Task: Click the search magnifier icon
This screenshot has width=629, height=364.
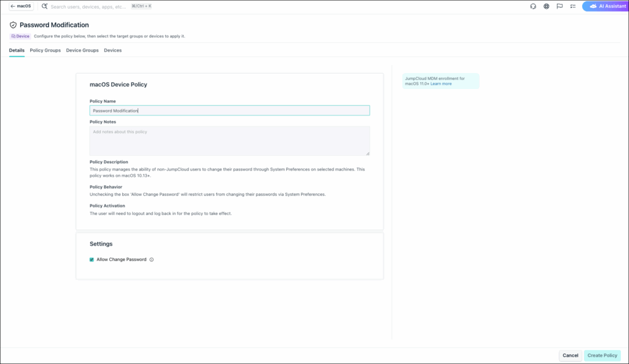Action: coord(44,6)
